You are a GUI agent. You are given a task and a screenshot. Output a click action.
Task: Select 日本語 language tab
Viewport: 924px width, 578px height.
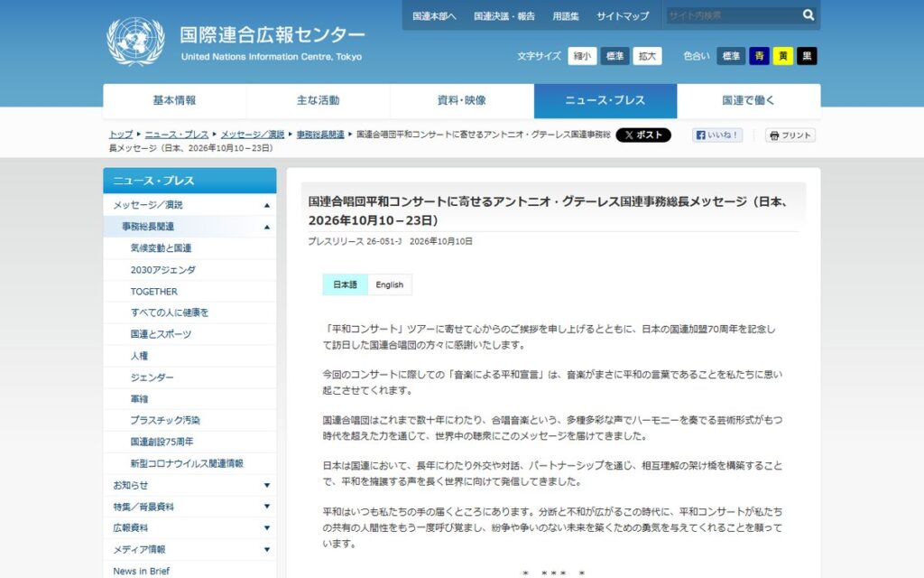pyautogui.click(x=345, y=284)
